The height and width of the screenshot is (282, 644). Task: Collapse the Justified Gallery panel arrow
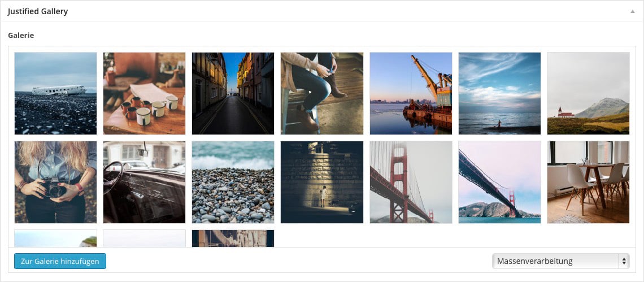[x=633, y=11]
